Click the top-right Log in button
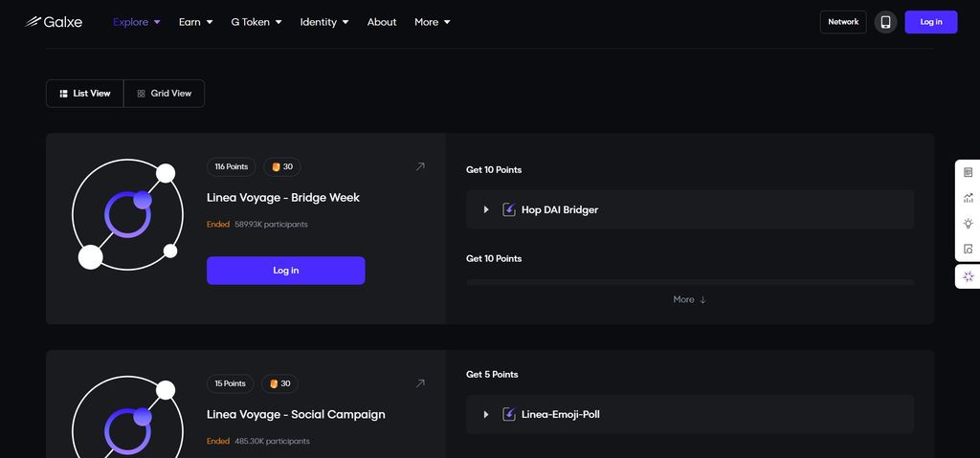980x458 pixels. coord(930,22)
